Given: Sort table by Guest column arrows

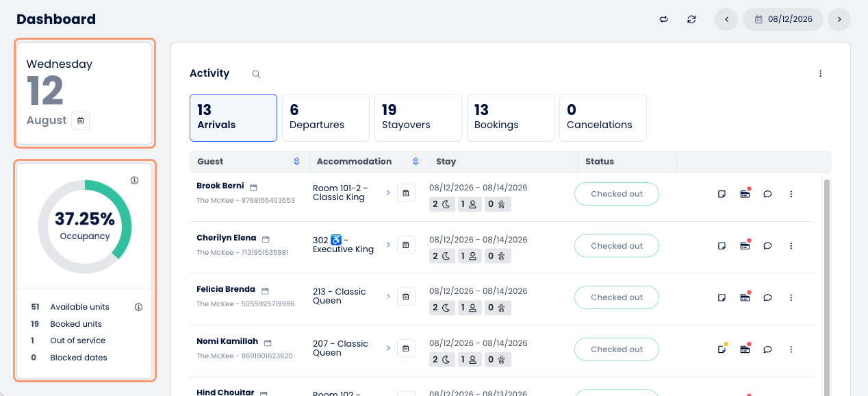Looking at the screenshot, I should (x=296, y=162).
